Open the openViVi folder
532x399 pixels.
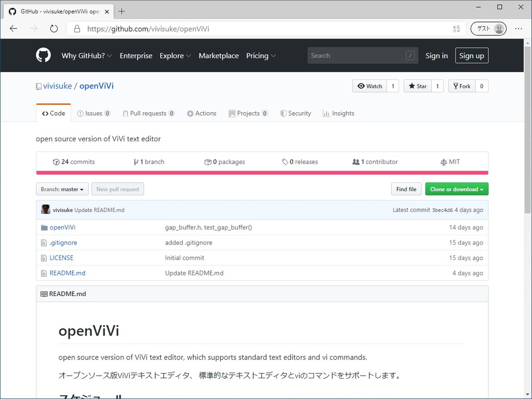click(x=62, y=227)
